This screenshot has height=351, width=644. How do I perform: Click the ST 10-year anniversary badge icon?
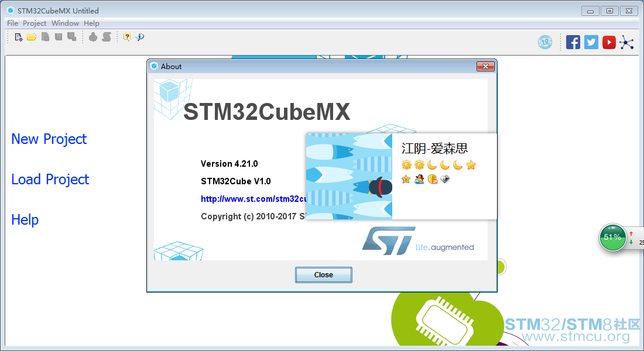[x=545, y=42]
